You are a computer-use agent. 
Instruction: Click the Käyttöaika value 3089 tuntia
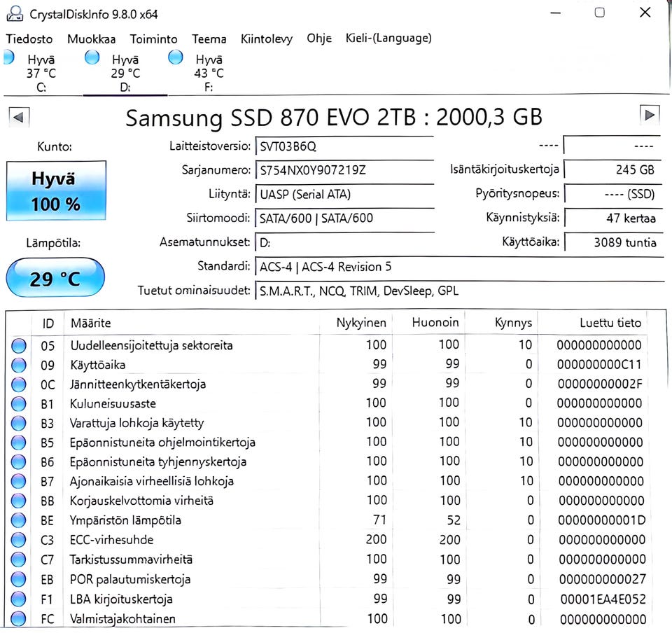click(612, 242)
